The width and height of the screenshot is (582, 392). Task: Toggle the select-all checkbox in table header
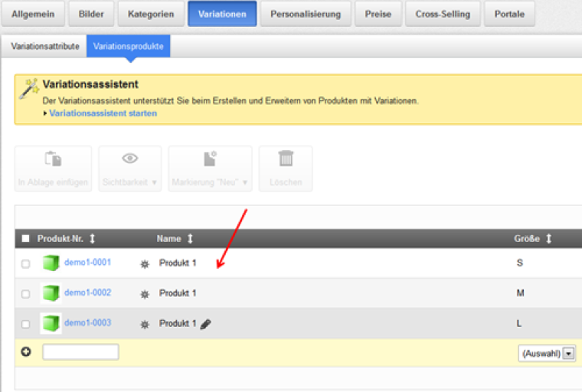(25, 239)
